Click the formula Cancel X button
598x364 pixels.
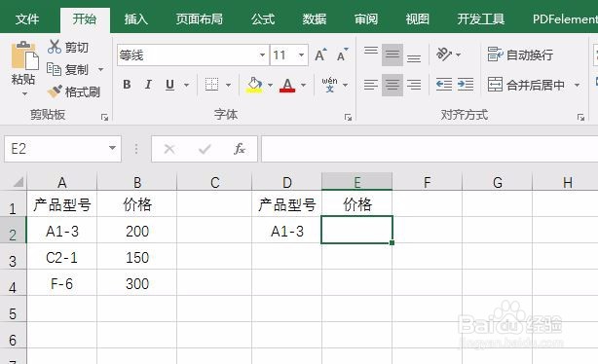pyautogui.click(x=169, y=149)
